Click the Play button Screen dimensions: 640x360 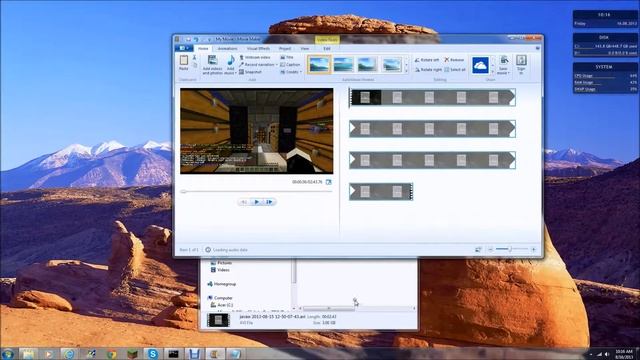click(x=257, y=202)
